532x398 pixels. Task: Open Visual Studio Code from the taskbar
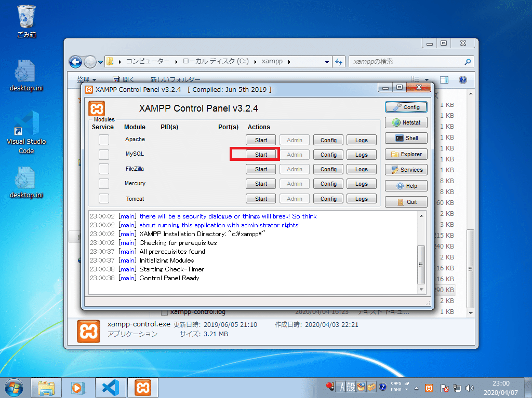[x=111, y=388]
